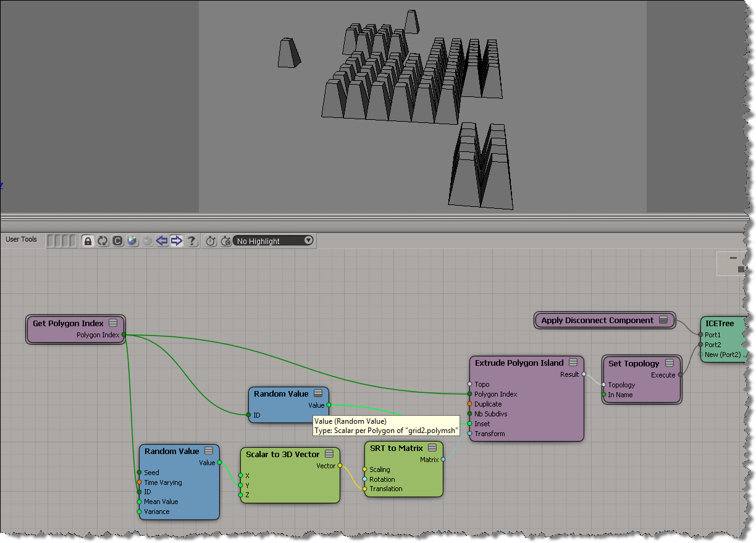
Task: Click the first stopwatch timer icon
Action: tap(211, 241)
